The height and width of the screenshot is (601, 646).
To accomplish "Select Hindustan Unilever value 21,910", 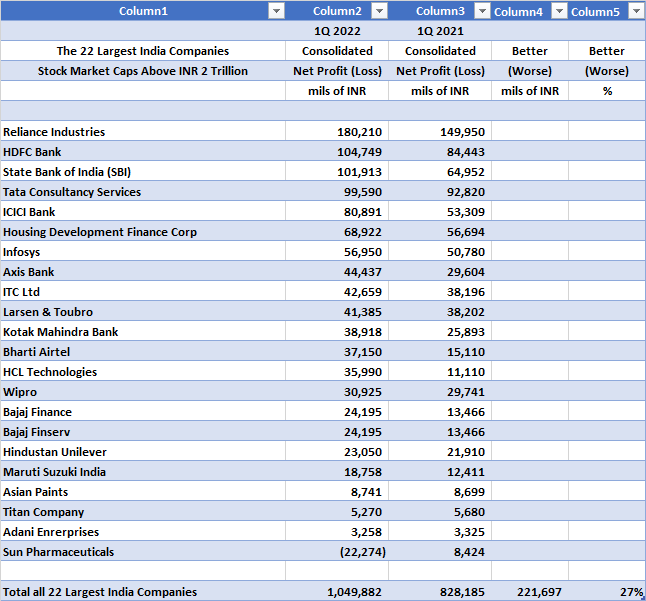I will pos(440,451).
